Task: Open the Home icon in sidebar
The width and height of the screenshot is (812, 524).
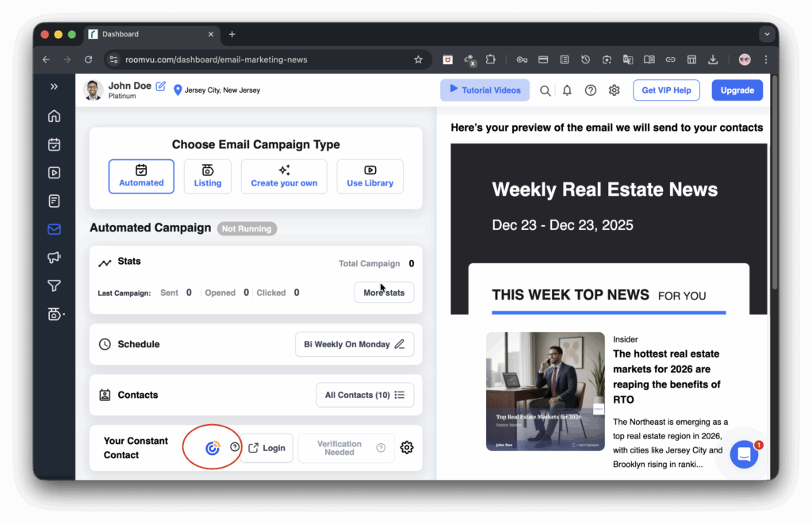Action: [x=54, y=117]
